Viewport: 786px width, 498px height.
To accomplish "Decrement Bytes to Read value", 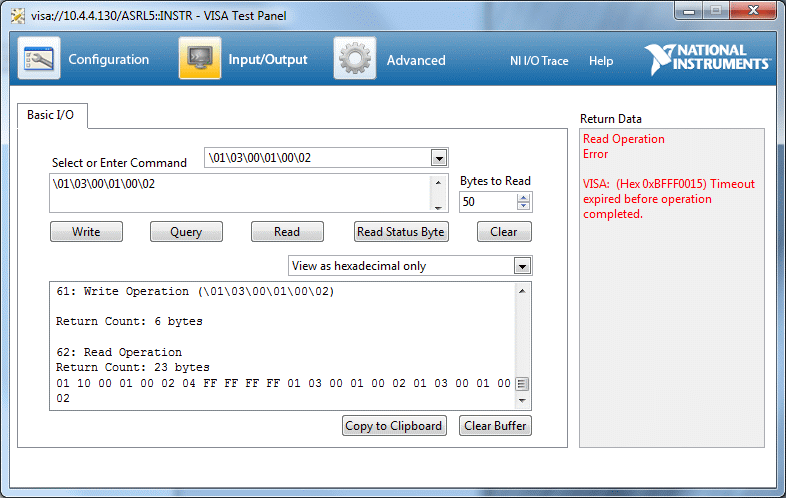I will [x=523, y=206].
